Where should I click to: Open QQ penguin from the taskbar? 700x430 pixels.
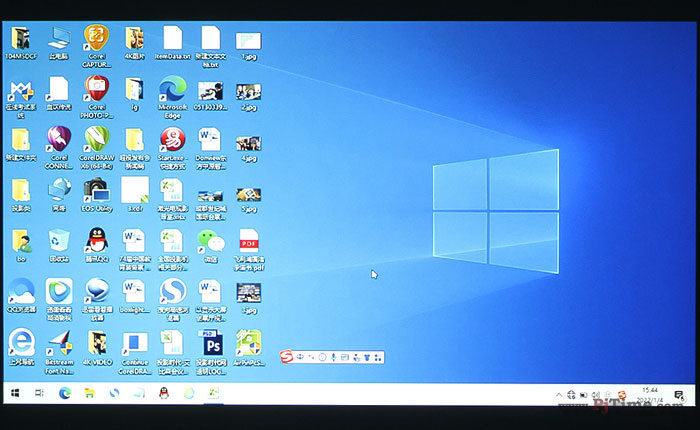click(x=164, y=393)
